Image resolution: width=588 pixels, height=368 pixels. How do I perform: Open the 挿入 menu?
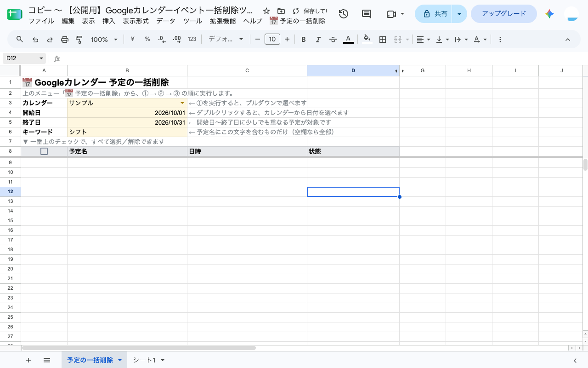[x=109, y=21]
